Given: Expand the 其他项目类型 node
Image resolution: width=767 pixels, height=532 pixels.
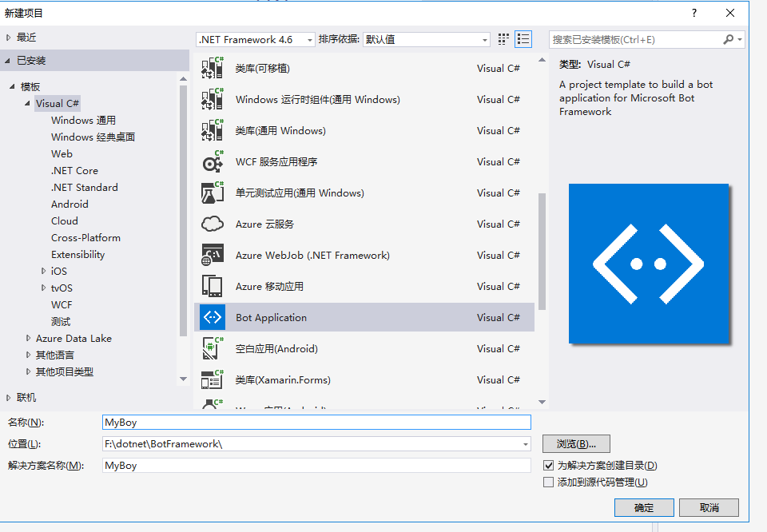Looking at the screenshot, I should coord(29,371).
